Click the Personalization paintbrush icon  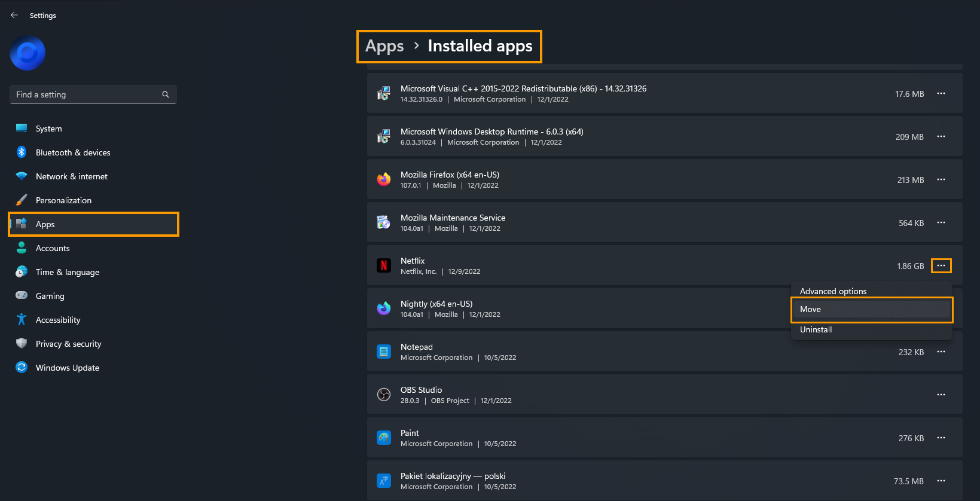tap(22, 200)
